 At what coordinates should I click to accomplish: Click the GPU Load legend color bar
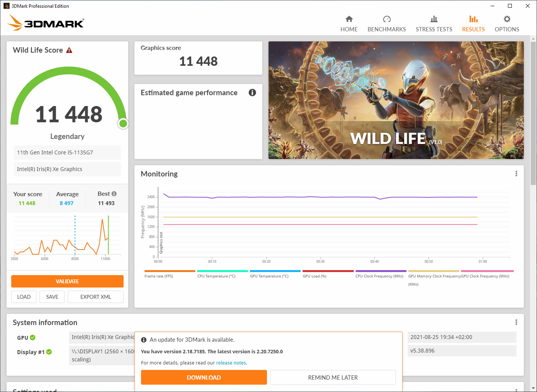click(x=328, y=271)
